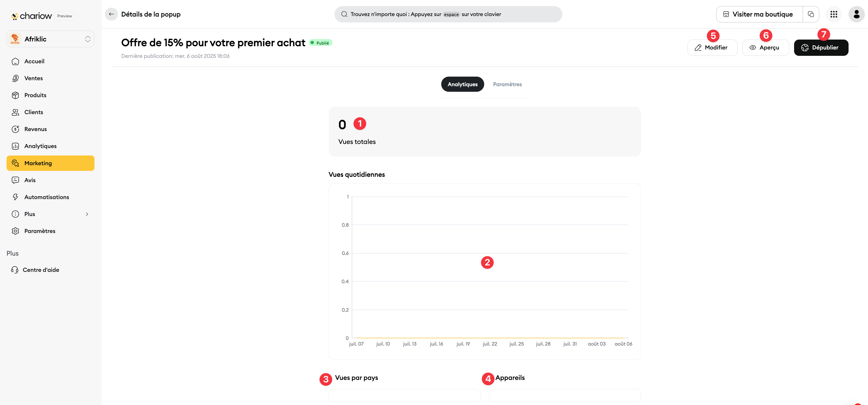
Task: Switch to the Paramètres tab
Action: [x=507, y=84]
